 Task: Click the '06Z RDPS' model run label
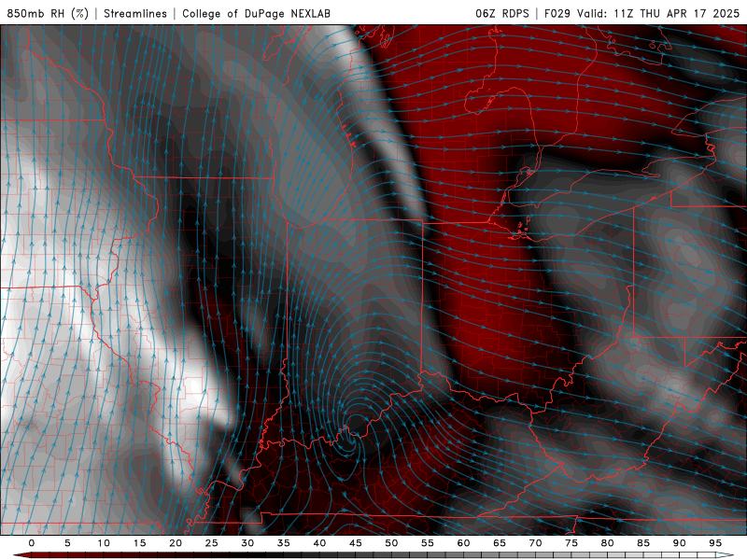click(x=502, y=13)
